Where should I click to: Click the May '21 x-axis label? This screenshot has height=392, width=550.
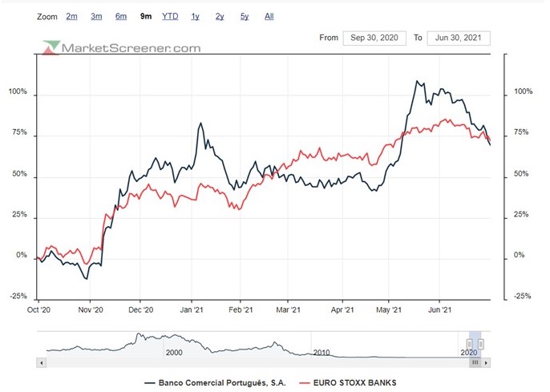point(389,310)
